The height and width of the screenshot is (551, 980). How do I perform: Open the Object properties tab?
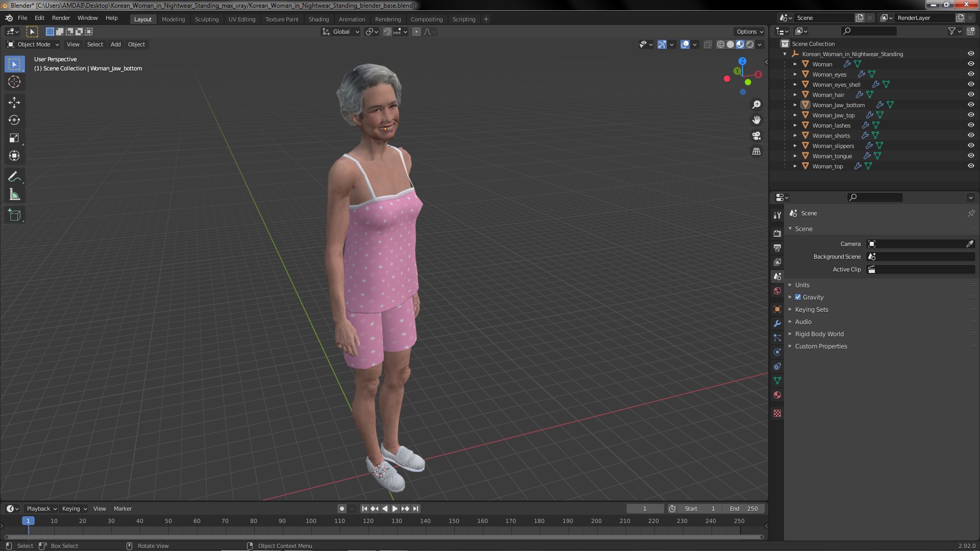pos(777,309)
